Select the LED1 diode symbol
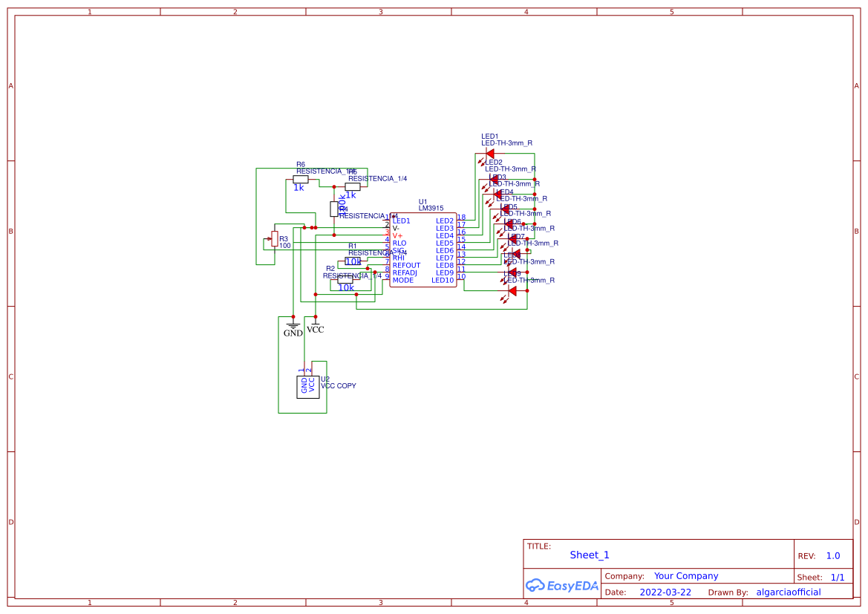 click(490, 153)
